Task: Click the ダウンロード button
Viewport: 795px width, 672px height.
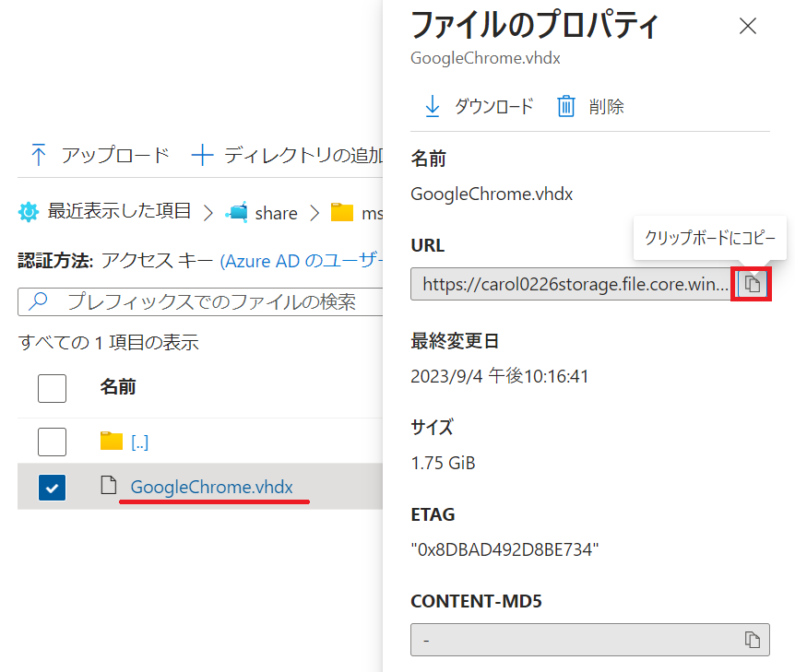Action: pos(479,106)
